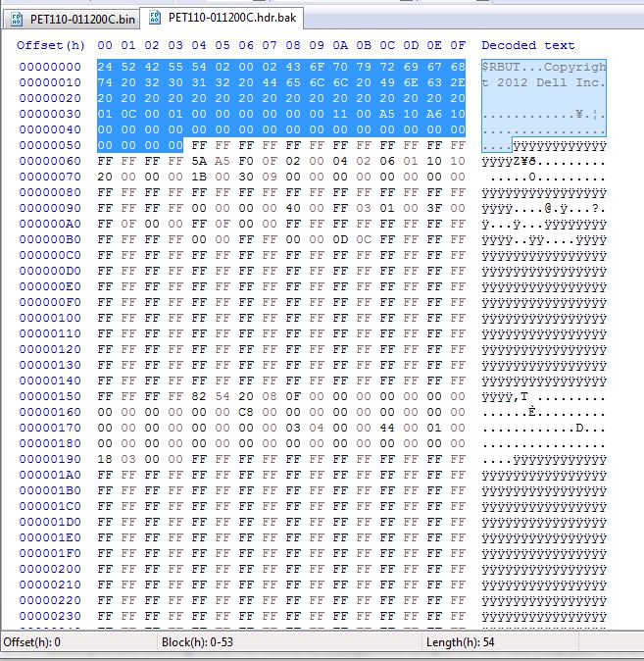Click byte 1B in row 00000070
This screenshot has width=644, height=661.
click(x=199, y=177)
